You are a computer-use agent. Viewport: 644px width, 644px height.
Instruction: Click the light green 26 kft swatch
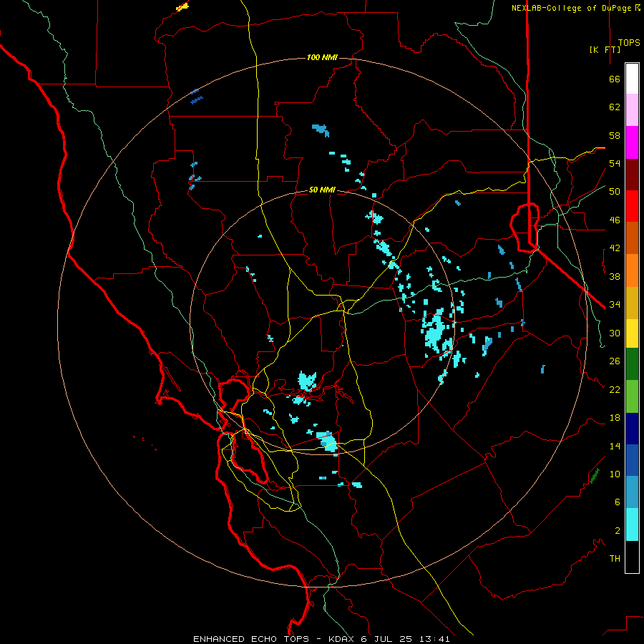coord(632,396)
